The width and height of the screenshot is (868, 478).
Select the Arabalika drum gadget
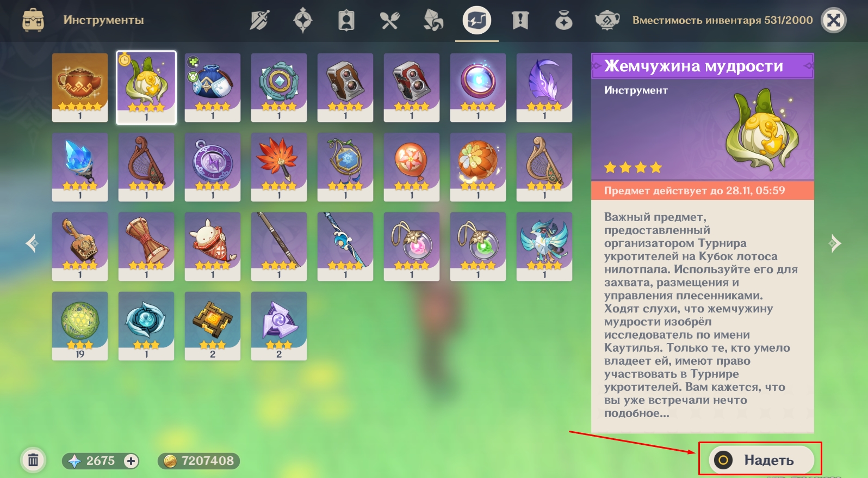pyautogui.click(x=146, y=246)
